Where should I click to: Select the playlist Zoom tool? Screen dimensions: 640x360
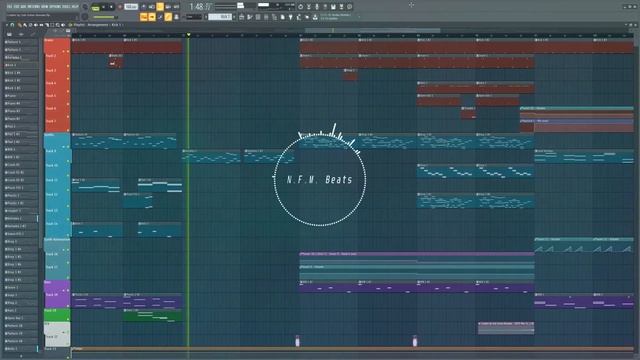tap(58, 25)
